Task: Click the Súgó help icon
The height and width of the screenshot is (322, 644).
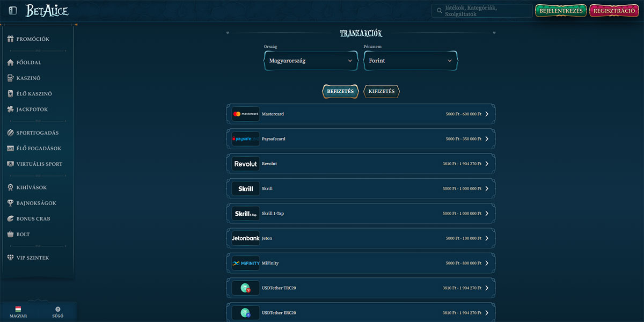Action: 57,308
